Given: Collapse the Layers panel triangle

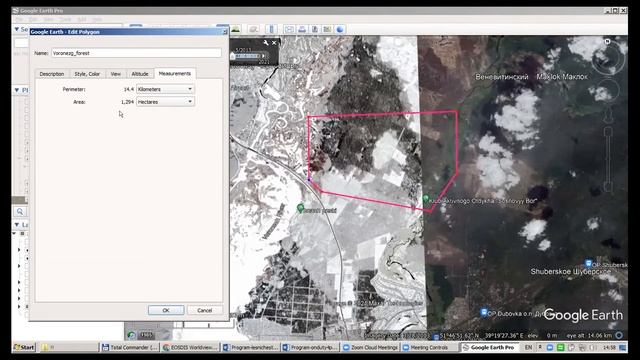Looking at the screenshot, I should tap(17, 224).
